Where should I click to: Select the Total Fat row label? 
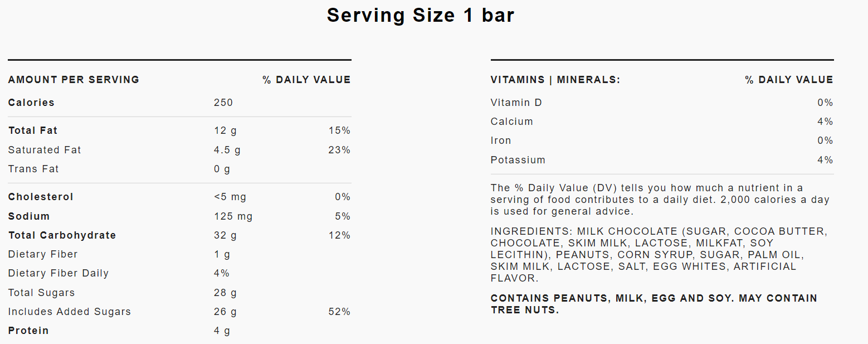pyautogui.click(x=33, y=130)
